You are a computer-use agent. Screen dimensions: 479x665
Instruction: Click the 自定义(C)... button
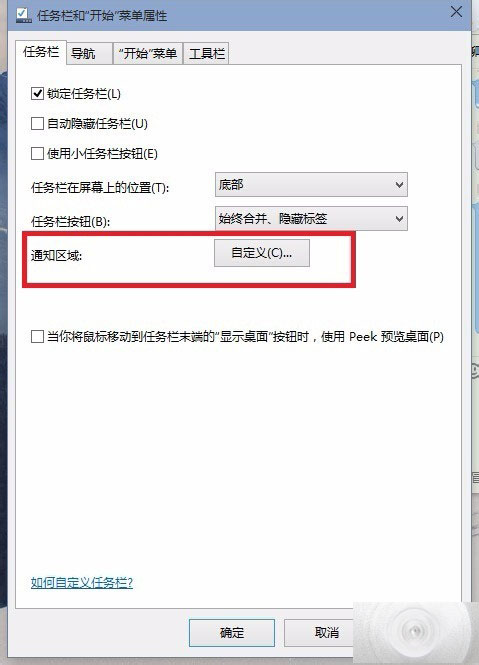coord(262,253)
